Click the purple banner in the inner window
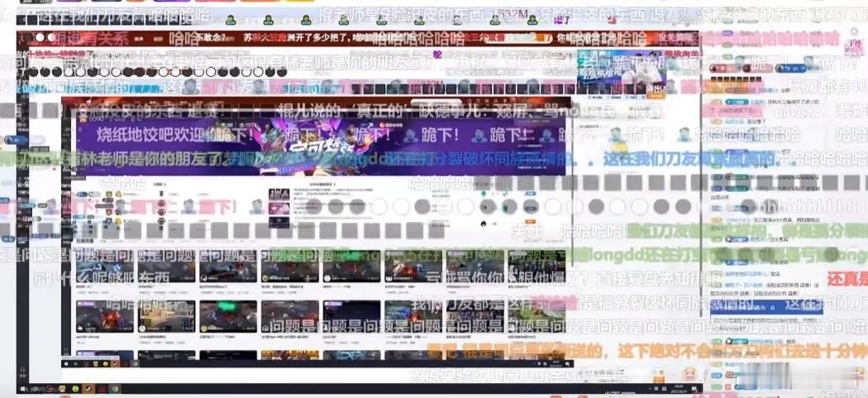 321,146
